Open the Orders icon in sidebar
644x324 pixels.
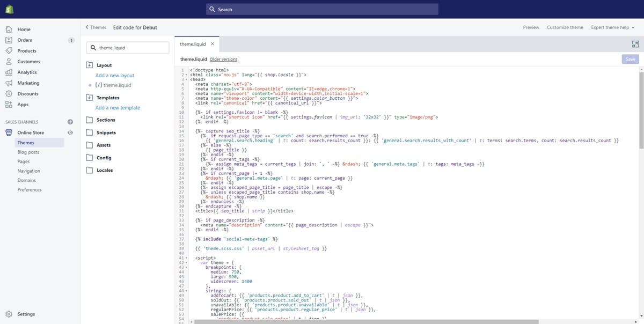pos(9,40)
